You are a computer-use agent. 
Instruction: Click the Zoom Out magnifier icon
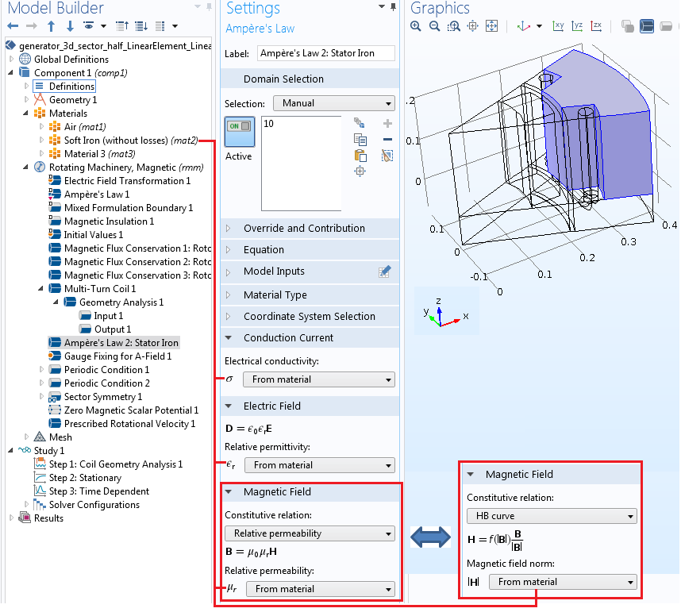pyautogui.click(x=434, y=26)
